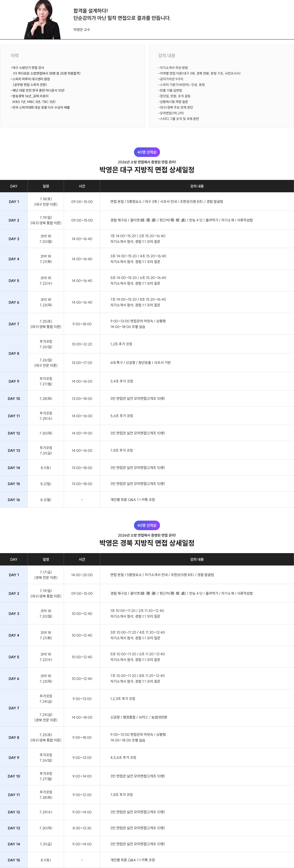Select the line '-스피치 마루지 대구센터 원장'
Screen dimensions: 294x868
pyautogui.click(x=30, y=79)
